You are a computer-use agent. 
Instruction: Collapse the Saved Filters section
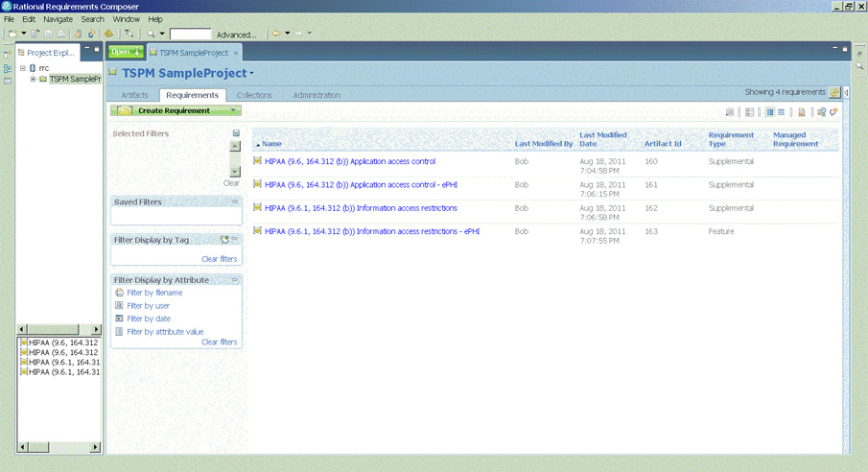click(235, 201)
